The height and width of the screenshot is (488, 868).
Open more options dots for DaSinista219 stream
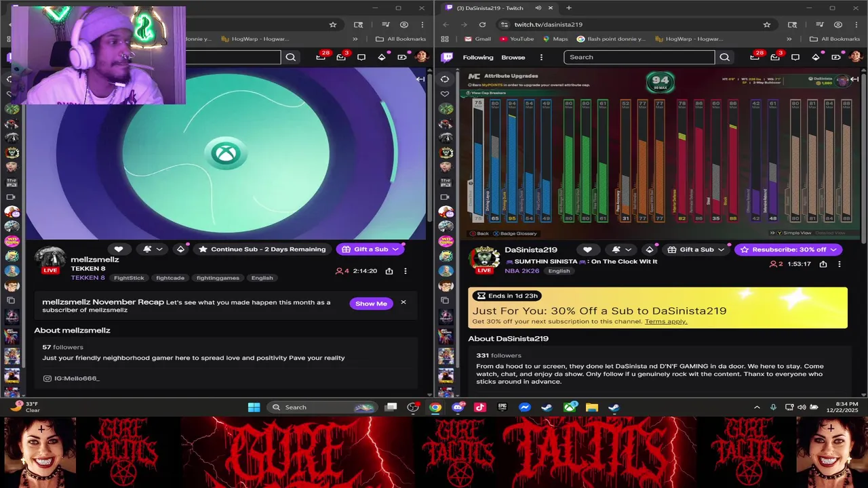tap(840, 264)
